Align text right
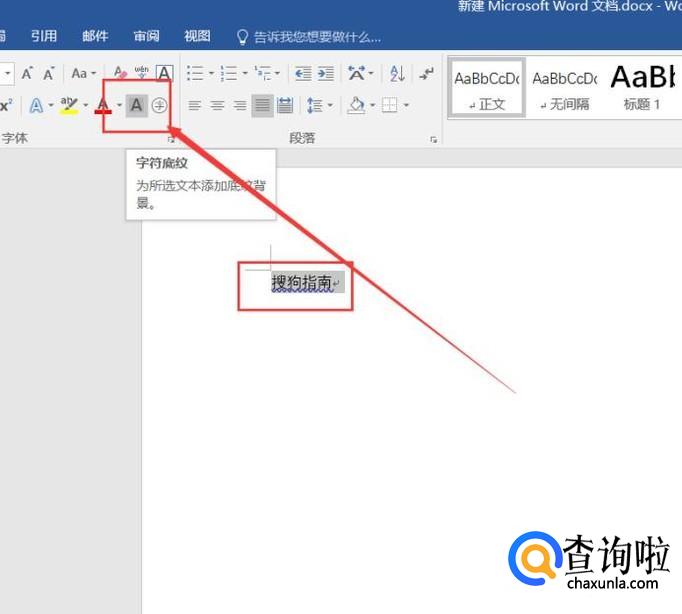682x614 pixels. click(x=240, y=105)
